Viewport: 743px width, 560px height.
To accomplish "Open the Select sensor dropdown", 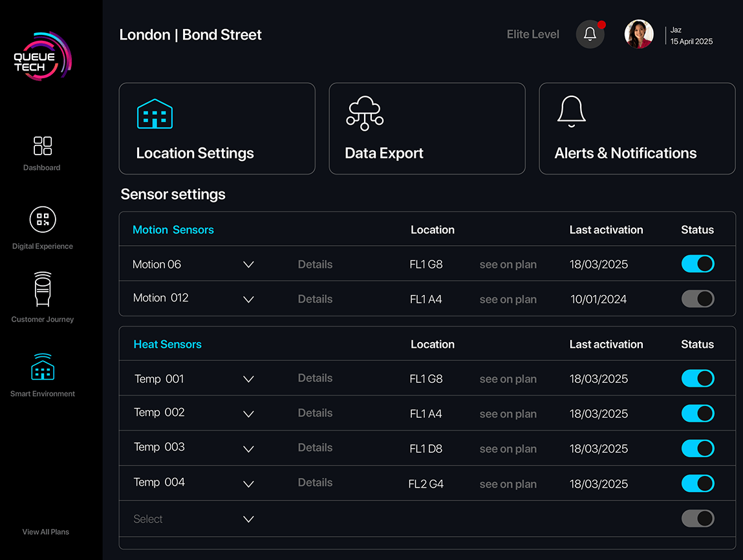I will coord(248,519).
